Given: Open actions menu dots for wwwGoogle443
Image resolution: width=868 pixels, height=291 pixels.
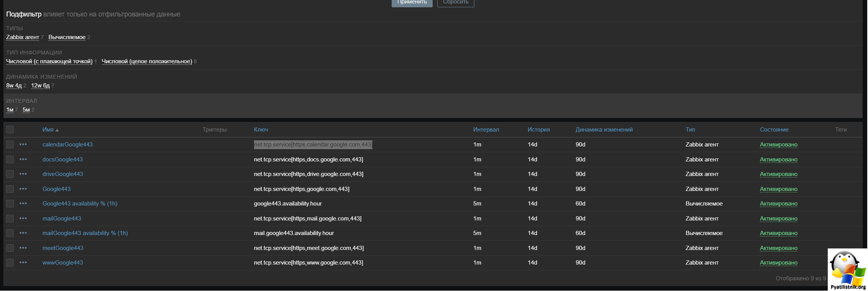Looking at the screenshot, I should pyautogui.click(x=23, y=263).
